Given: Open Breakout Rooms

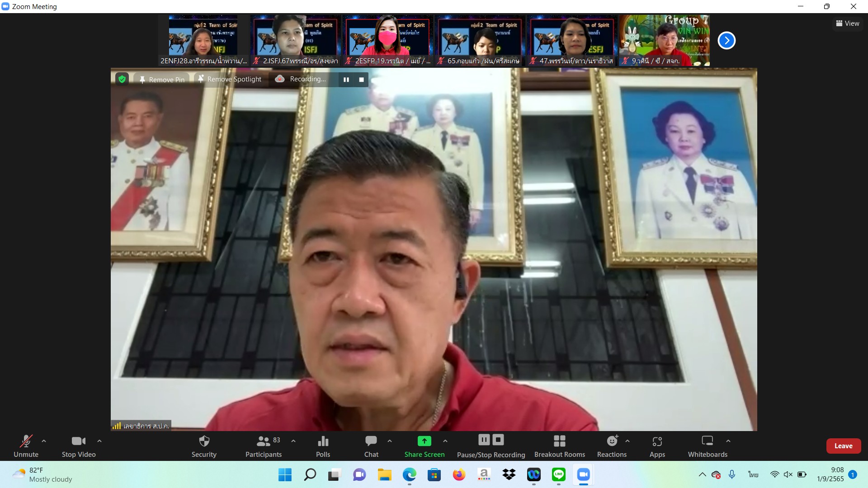Looking at the screenshot, I should coord(559,446).
